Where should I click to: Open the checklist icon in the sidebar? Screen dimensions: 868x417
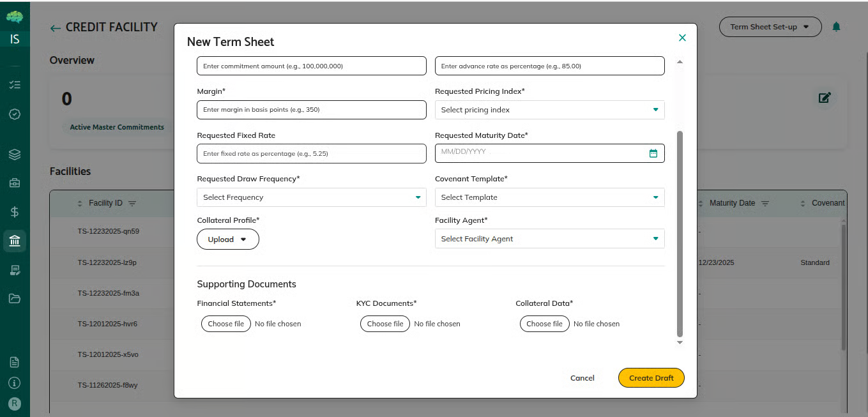pos(15,84)
